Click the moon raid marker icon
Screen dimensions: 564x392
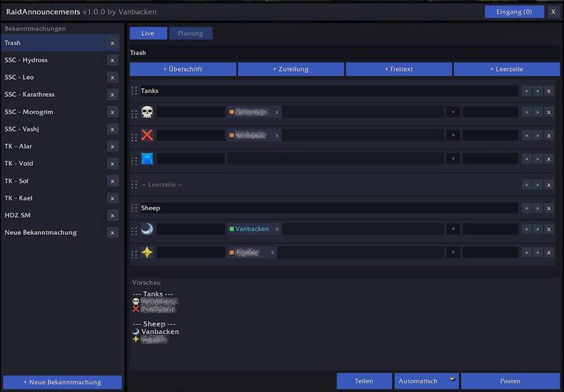[x=147, y=229]
